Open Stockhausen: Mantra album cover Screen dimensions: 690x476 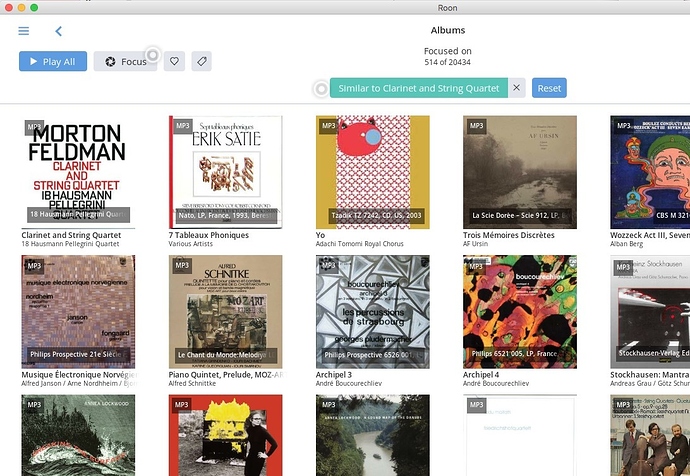point(650,311)
